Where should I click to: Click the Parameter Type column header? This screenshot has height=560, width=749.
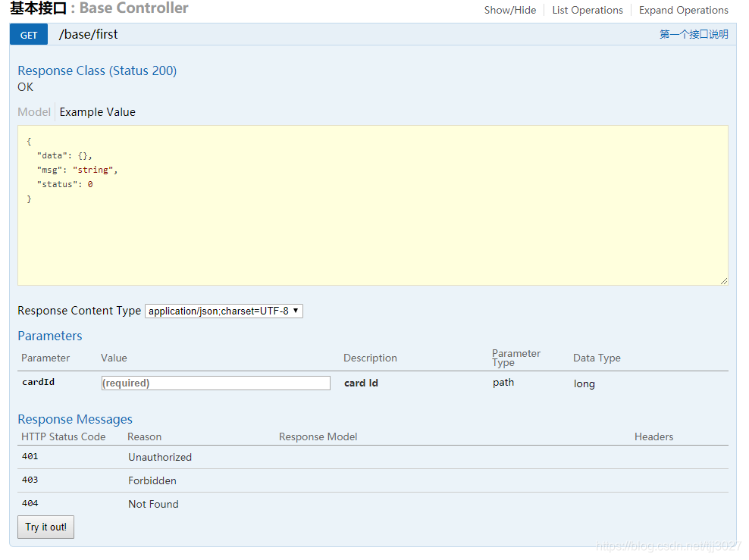[x=516, y=358]
